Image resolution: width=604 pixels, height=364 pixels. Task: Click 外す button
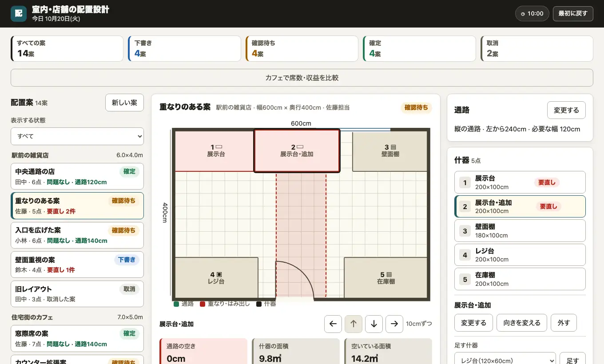[x=564, y=323]
